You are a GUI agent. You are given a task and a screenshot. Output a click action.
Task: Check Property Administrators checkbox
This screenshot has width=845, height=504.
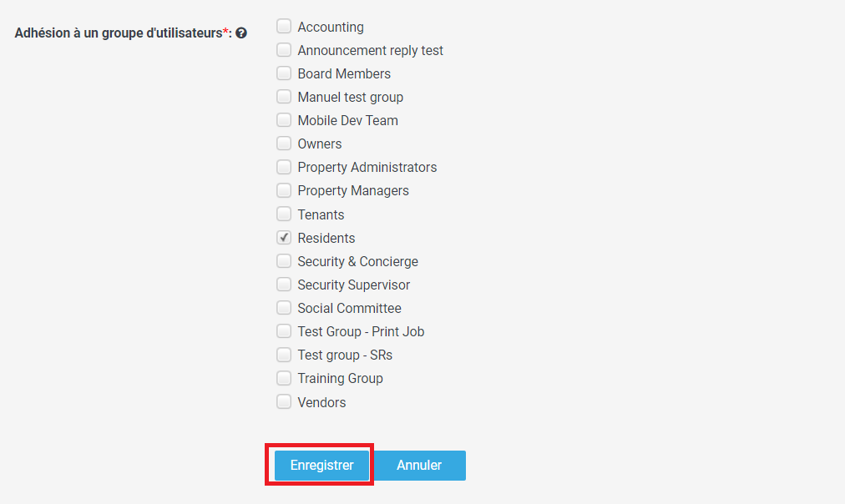284,167
